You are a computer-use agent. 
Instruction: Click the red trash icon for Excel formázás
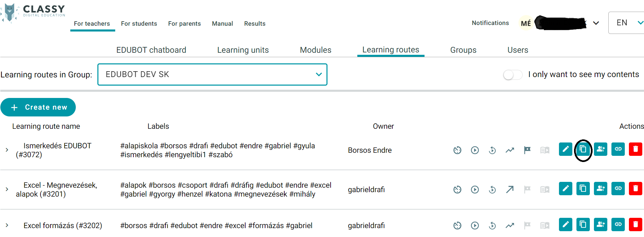[x=635, y=224]
